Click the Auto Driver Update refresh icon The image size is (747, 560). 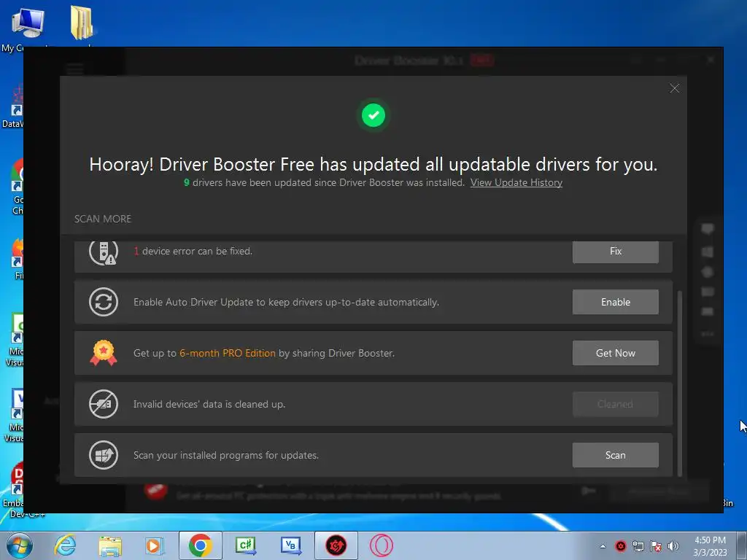(x=104, y=302)
